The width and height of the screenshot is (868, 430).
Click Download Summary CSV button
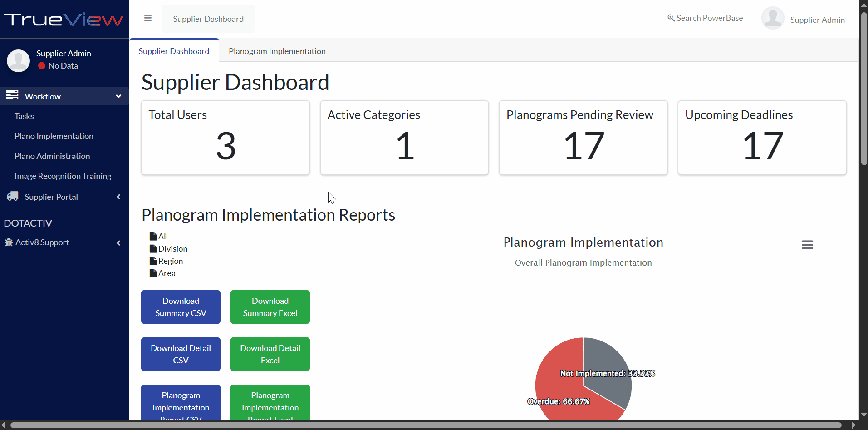pos(181,307)
